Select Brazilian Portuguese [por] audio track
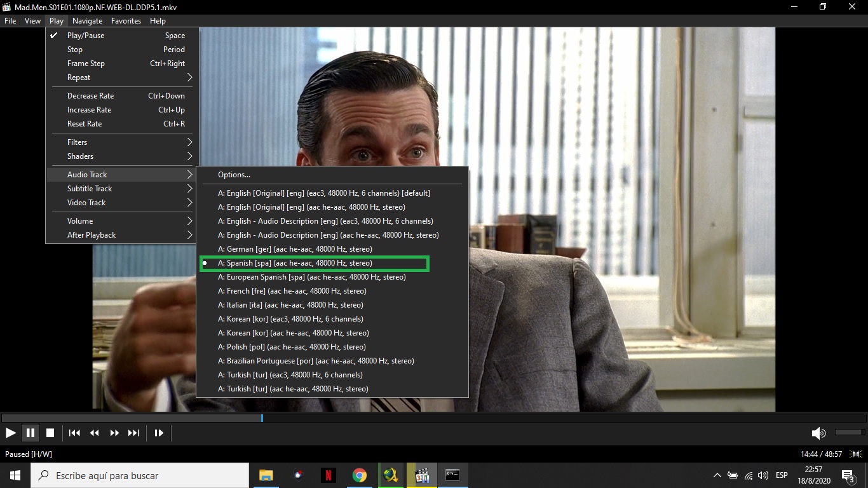868x488 pixels. click(332, 361)
